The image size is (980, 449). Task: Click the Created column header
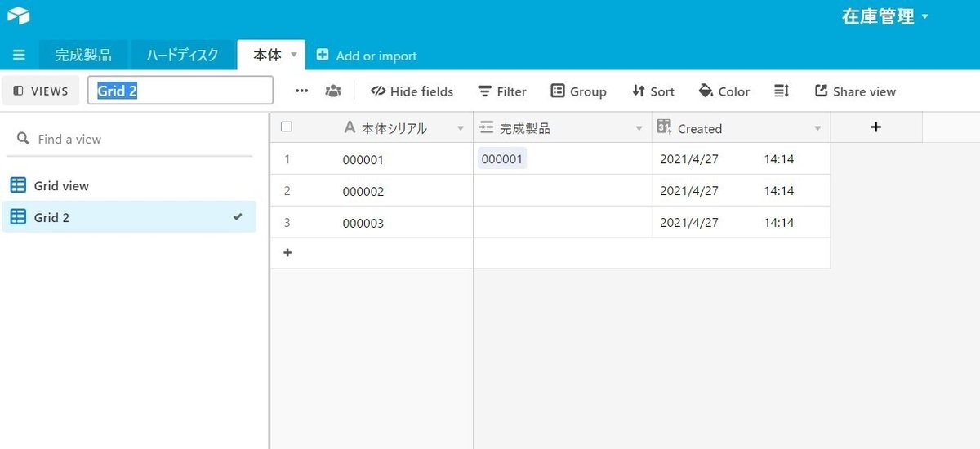741,128
